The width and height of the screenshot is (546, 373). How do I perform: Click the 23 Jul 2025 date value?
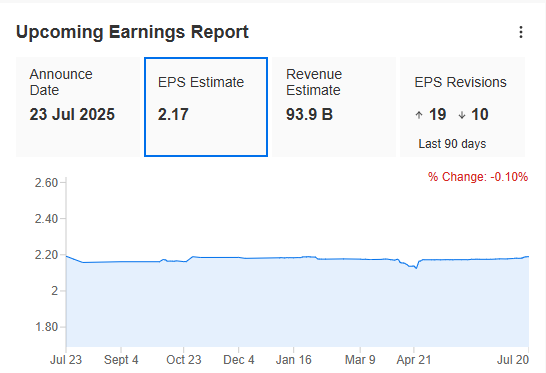point(72,115)
